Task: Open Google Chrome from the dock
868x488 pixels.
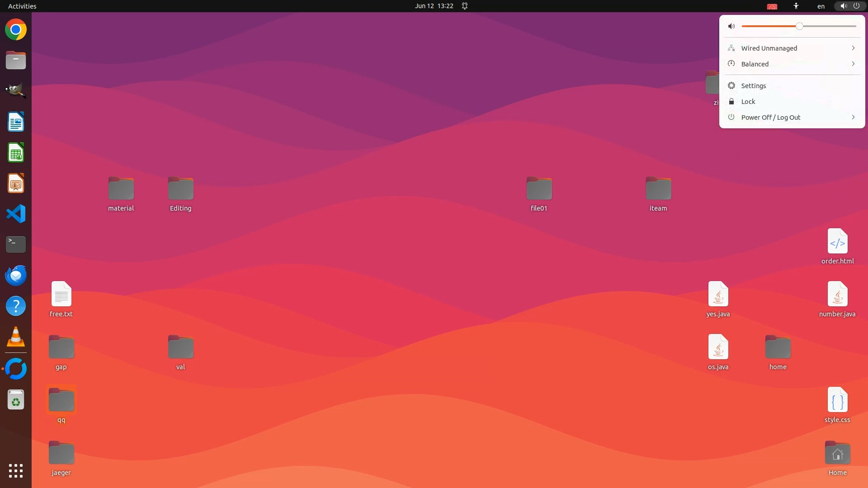Action: tap(16, 30)
